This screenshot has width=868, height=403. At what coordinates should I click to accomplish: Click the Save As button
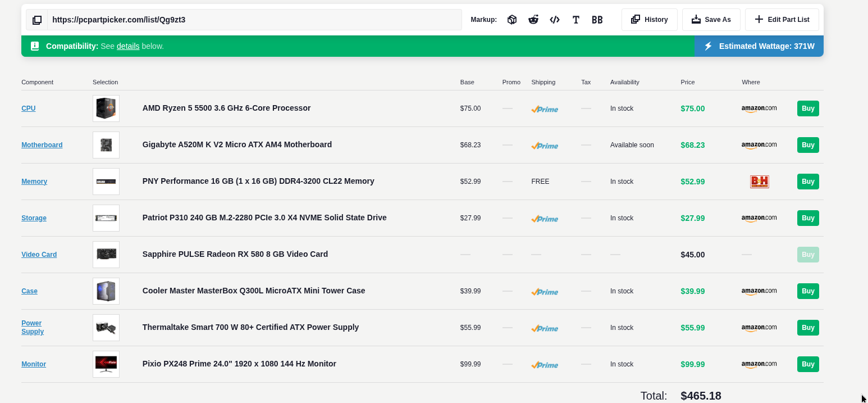(x=711, y=20)
